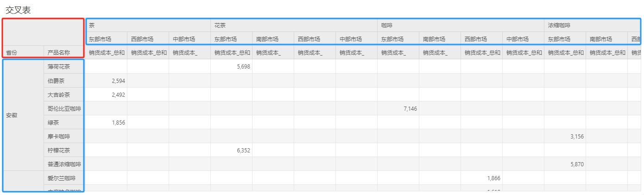644x195 pixels.
Task: Click the 省份 row header cell
Action: click(x=12, y=53)
